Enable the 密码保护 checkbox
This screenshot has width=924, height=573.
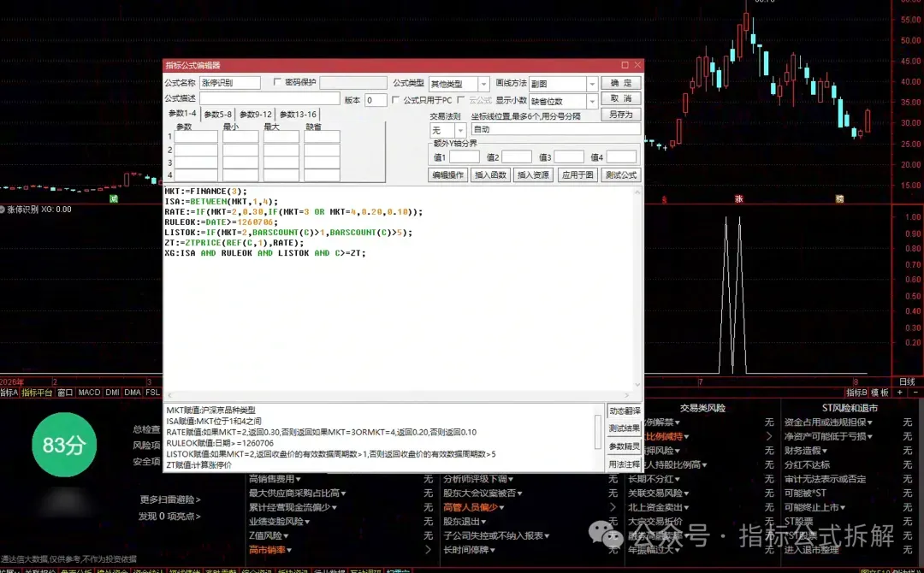277,82
